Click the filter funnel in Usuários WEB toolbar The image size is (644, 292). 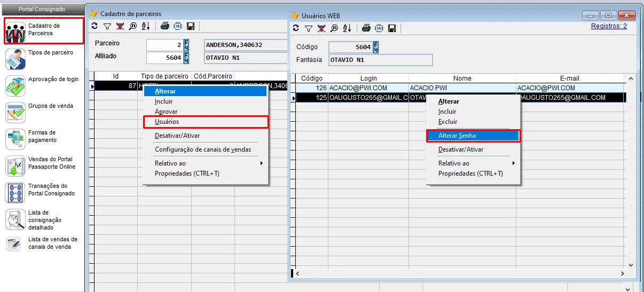(309, 28)
